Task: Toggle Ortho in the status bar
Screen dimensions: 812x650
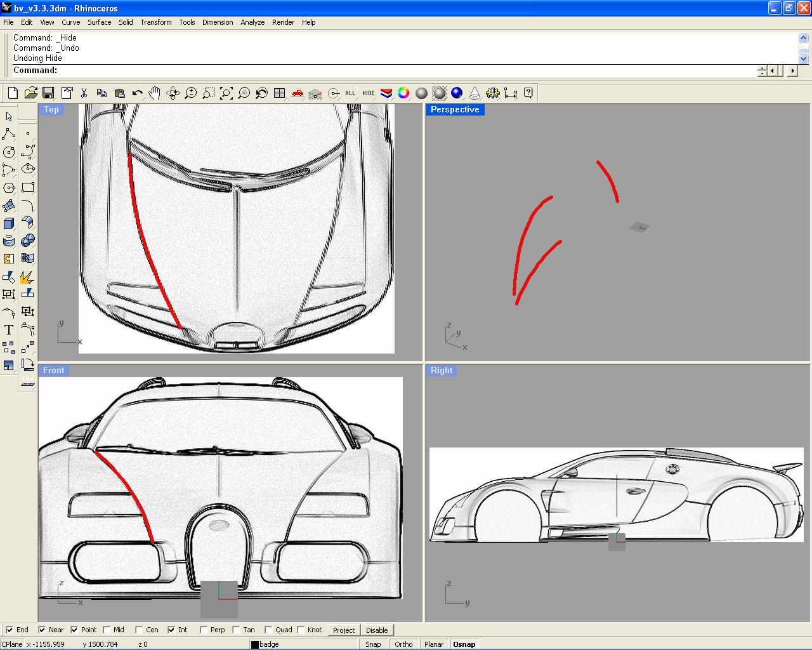Action: pos(403,644)
